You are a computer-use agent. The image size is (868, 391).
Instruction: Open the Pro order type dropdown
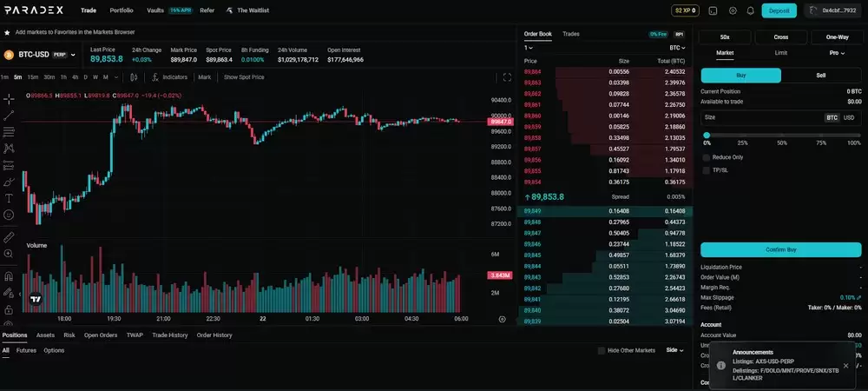pos(837,53)
